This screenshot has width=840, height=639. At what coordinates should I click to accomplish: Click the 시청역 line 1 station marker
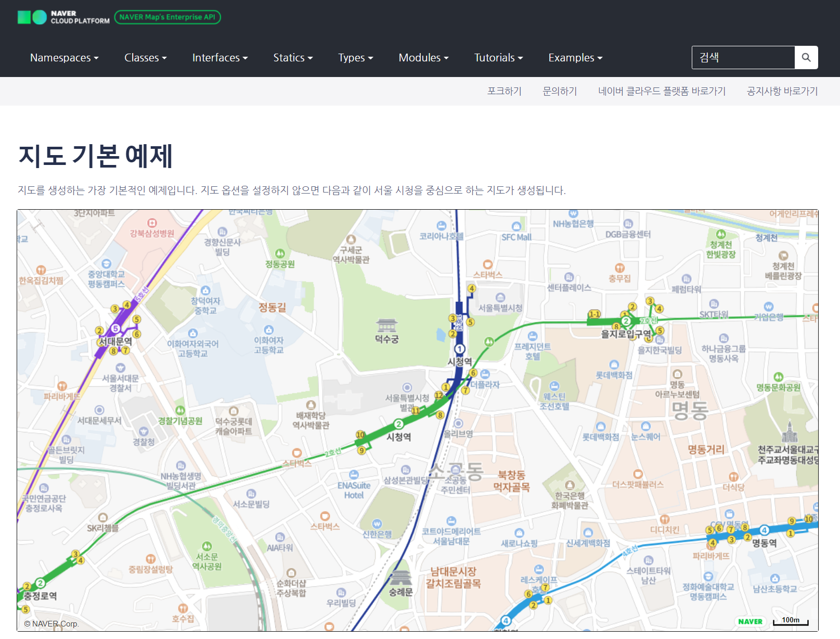[x=459, y=349]
